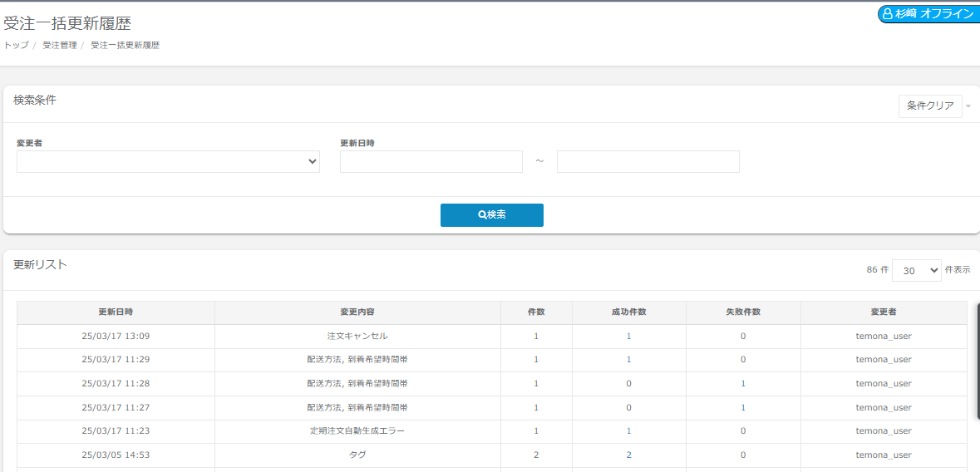980x472 pixels.
Task: Select the 注文キャンセル cell
Action: tap(357, 336)
